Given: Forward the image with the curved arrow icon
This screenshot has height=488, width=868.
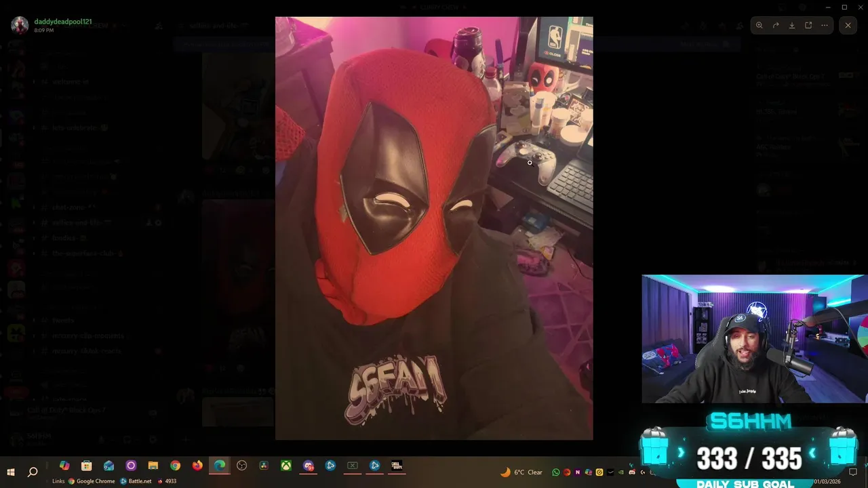Looking at the screenshot, I should [x=776, y=25].
